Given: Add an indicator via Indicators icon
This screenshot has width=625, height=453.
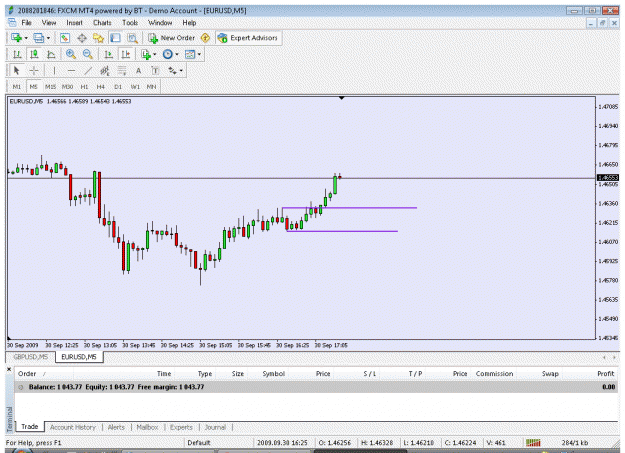Looking at the screenshot, I should pyautogui.click(x=146, y=54).
